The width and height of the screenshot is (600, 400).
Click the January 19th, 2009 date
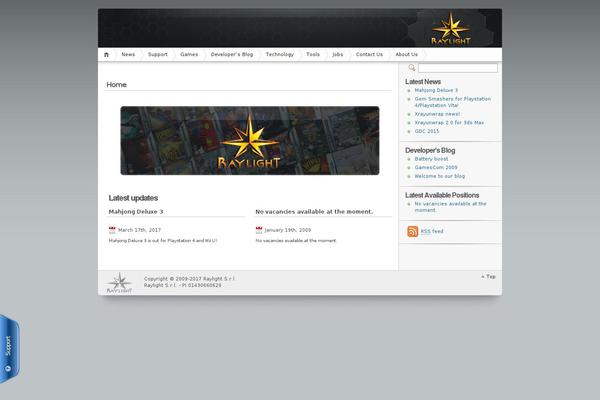pos(288,230)
